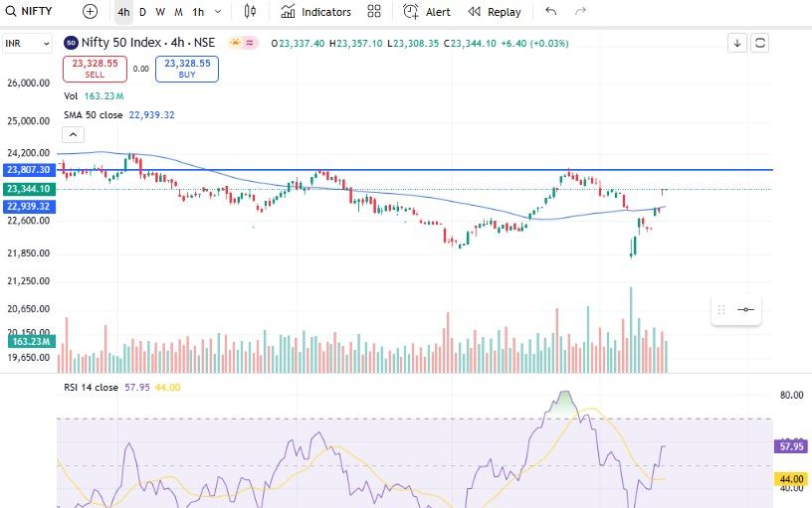Image resolution: width=812 pixels, height=508 pixels.
Task: Start bar Replay mode
Action: click(494, 11)
